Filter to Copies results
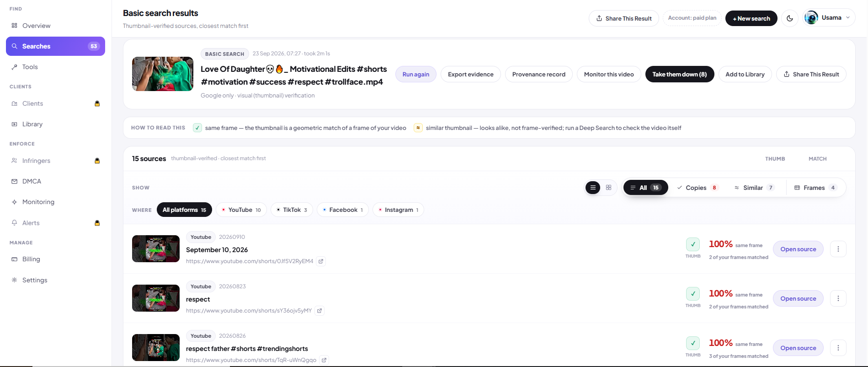Viewport: 868px width, 367px height. pos(698,188)
